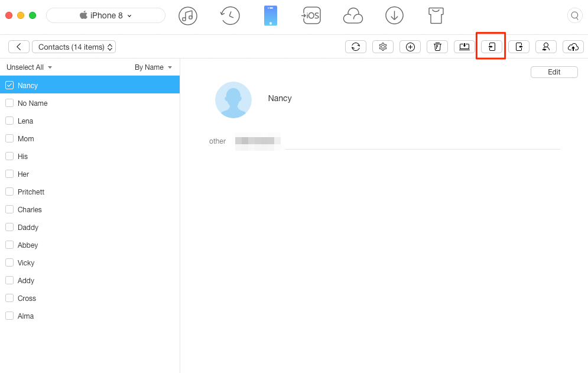This screenshot has height=373, width=588.
Task: Check the Lena contact checkbox
Action: point(9,121)
